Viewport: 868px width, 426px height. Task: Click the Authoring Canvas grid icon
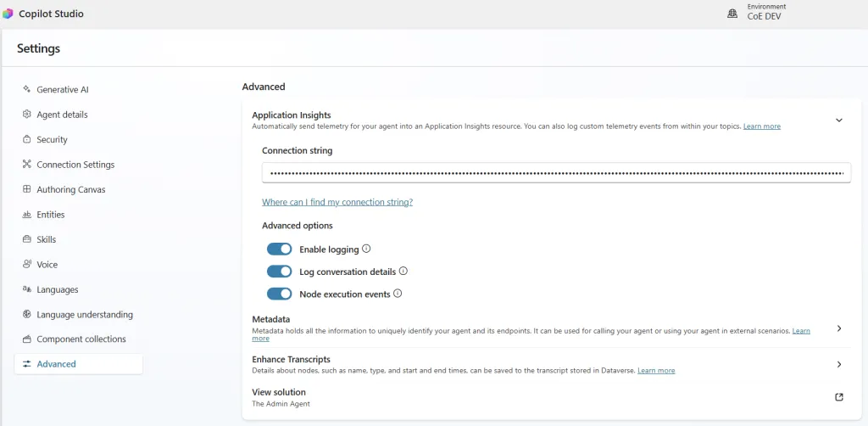coord(26,189)
